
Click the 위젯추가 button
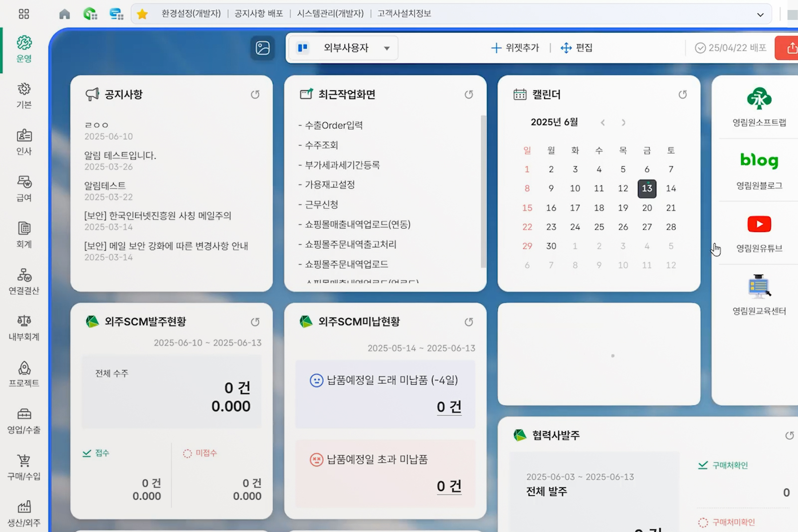[515, 48]
